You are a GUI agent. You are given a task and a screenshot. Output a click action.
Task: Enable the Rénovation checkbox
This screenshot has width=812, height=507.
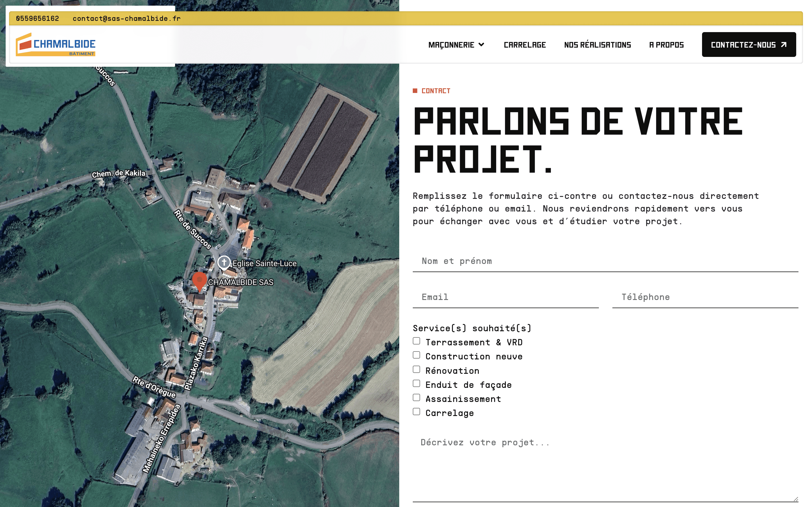tap(416, 370)
